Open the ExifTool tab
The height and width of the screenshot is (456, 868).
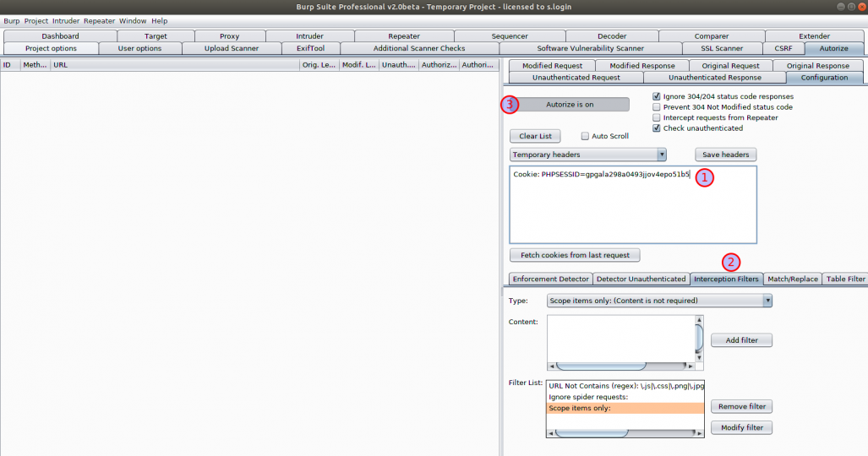[x=310, y=48]
